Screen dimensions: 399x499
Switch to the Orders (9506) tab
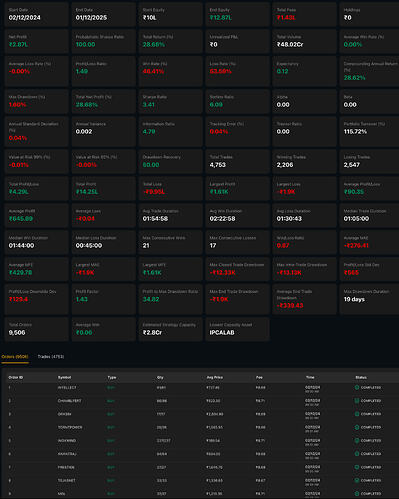point(15,357)
